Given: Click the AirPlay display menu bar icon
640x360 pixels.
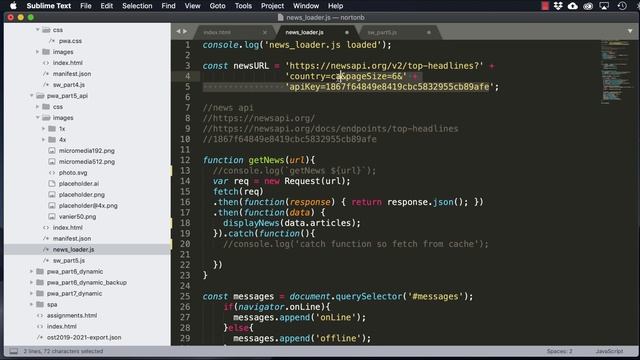Looking at the screenshot, I should (x=604, y=6).
